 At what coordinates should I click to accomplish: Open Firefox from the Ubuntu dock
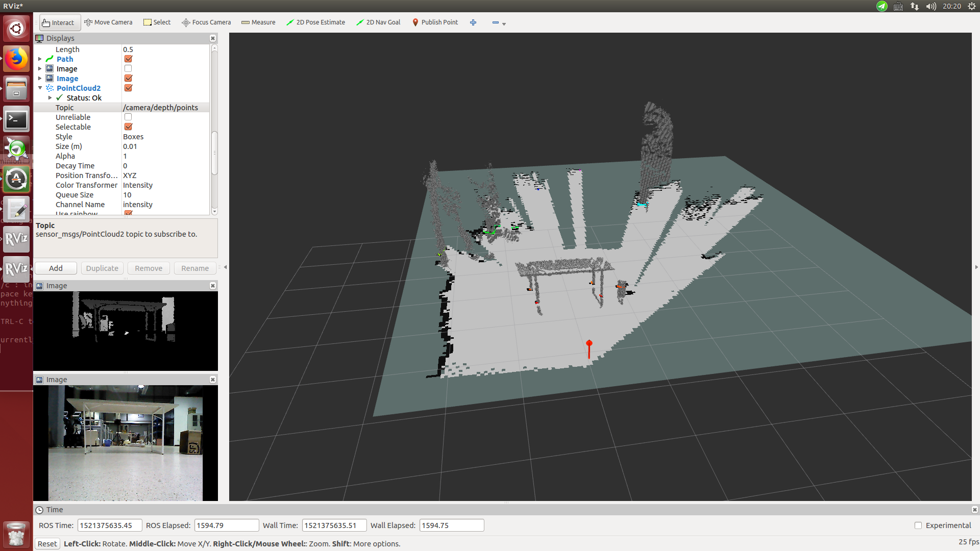pos(16,59)
